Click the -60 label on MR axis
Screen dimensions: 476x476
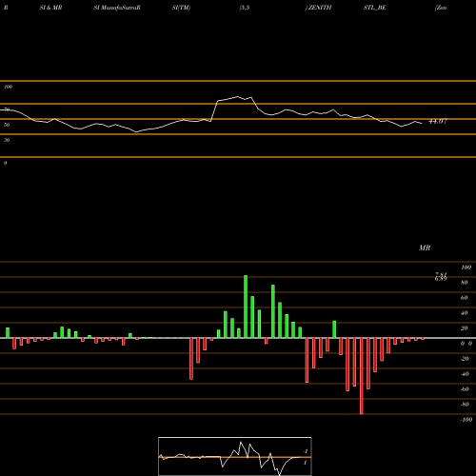pyautogui.click(x=465, y=389)
